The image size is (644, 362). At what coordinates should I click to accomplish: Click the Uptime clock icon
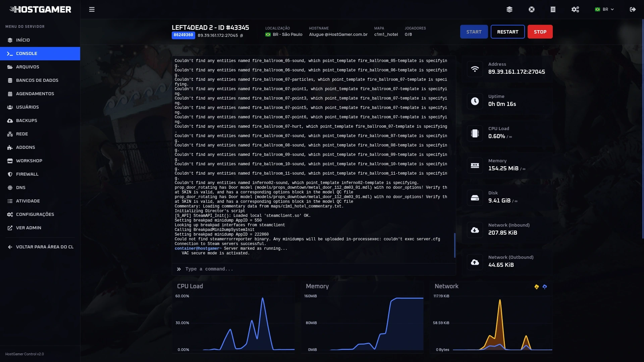tap(475, 101)
